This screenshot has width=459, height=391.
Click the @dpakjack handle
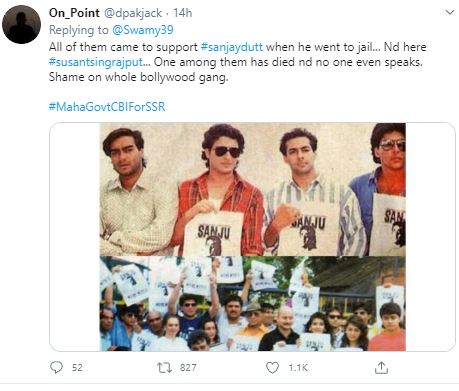point(133,13)
